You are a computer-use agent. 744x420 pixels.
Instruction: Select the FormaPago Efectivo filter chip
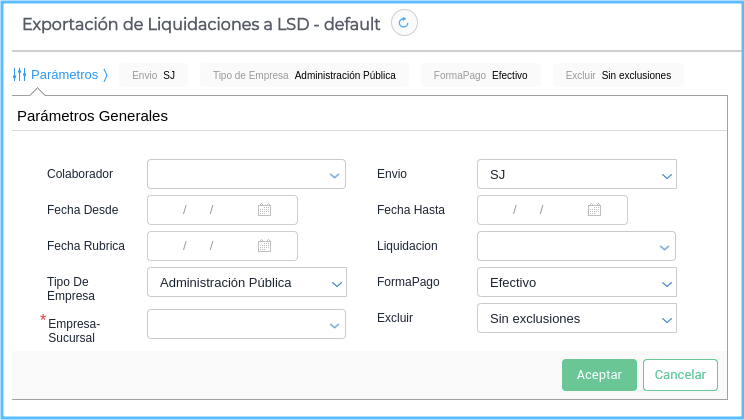coord(480,75)
